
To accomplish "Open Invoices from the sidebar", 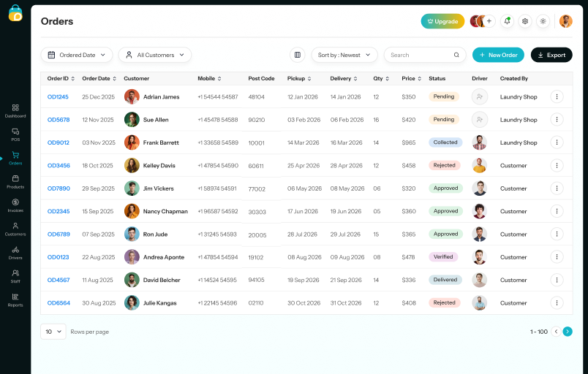I will [x=15, y=205].
